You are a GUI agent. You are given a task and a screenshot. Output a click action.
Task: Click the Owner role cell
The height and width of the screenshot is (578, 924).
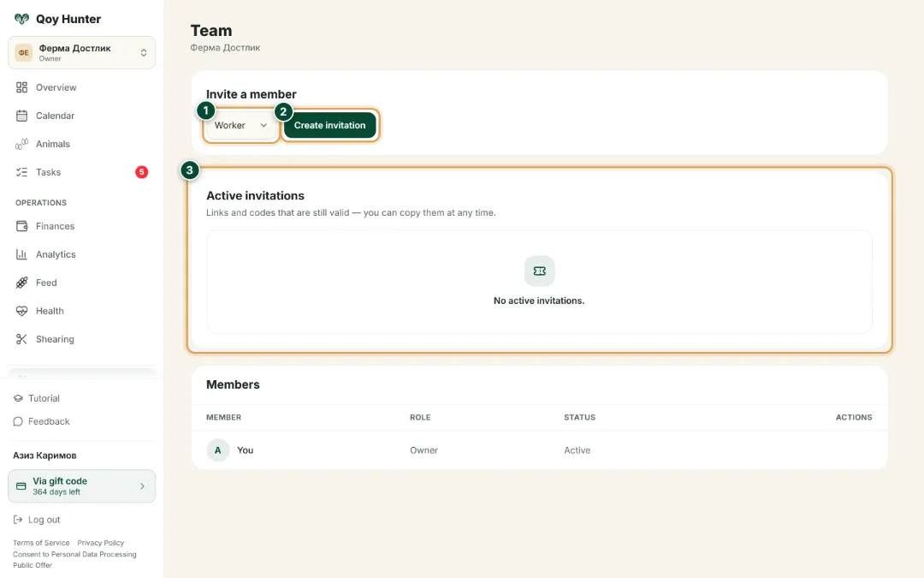[x=423, y=450]
